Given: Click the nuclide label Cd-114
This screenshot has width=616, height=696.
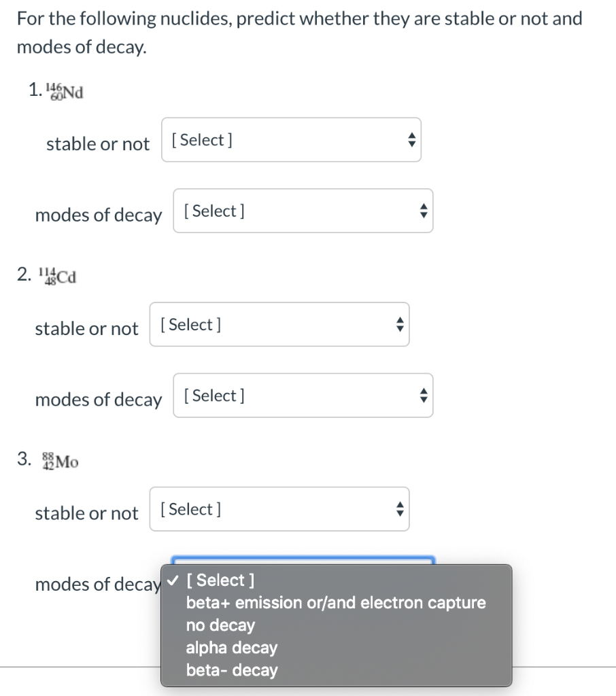Looking at the screenshot, I should (x=58, y=275).
